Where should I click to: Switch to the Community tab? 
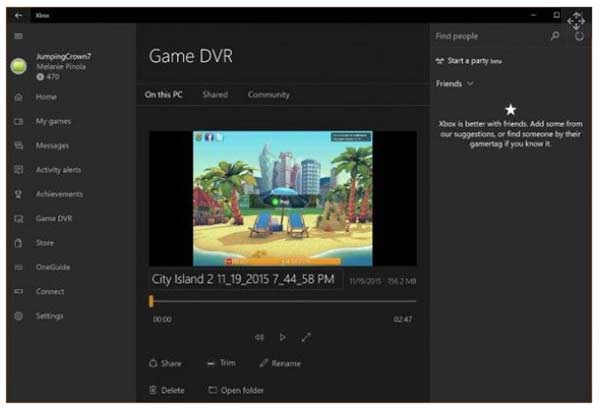click(269, 95)
